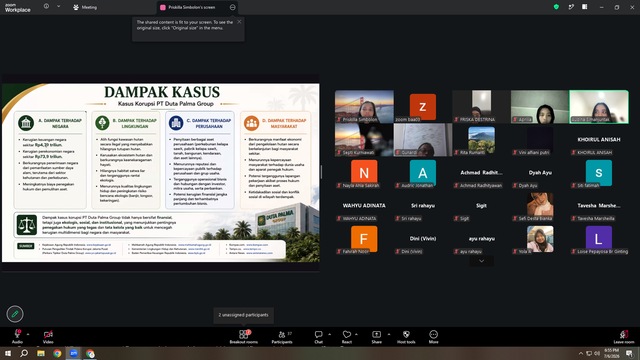Select Loise Pepayosa Br Ginting L avatar
Image resolution: width=640 pixels, height=360 pixels.
click(599, 239)
